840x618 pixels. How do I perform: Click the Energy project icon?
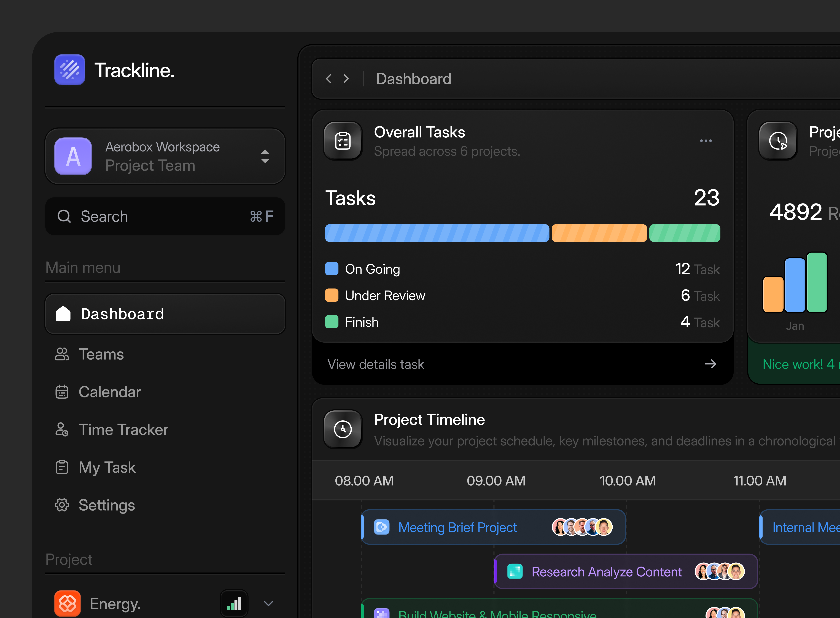coord(67,603)
